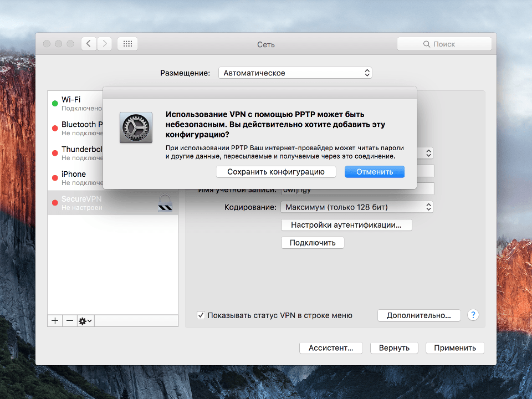Click the + icon to add a network service
This screenshot has height=399, width=532.
(54, 320)
